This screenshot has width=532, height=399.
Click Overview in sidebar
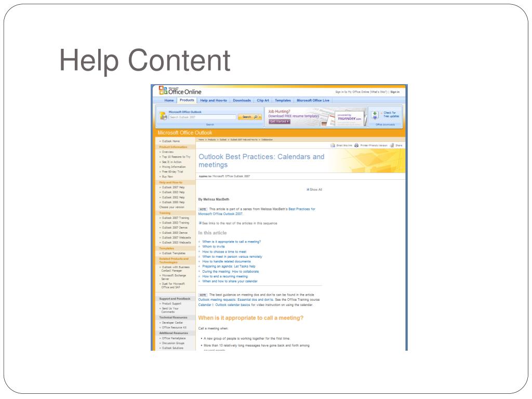coord(168,152)
